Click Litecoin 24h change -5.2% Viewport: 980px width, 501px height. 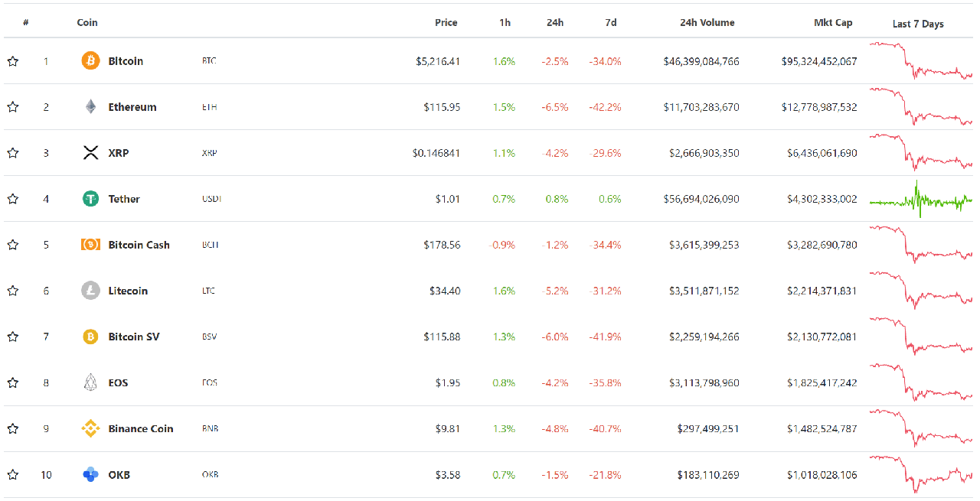(x=555, y=291)
